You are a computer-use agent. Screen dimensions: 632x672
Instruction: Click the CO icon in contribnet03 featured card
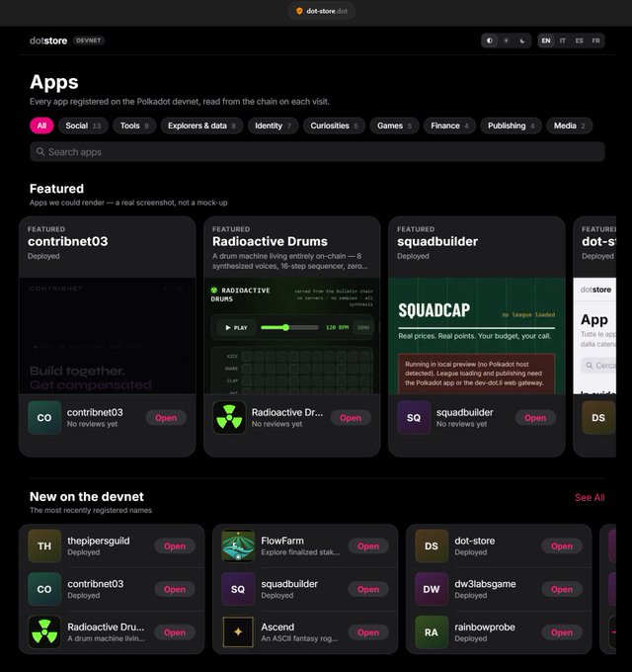(x=44, y=418)
